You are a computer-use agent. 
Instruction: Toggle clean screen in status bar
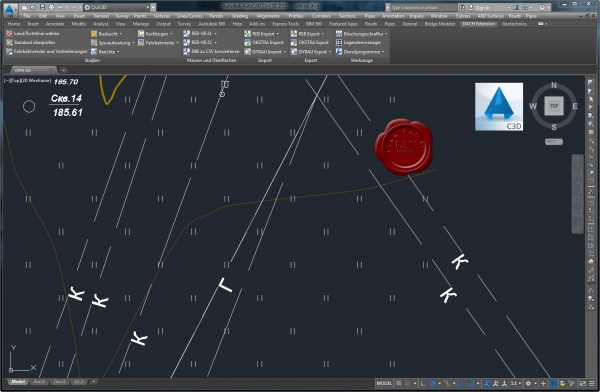[x=583, y=383]
